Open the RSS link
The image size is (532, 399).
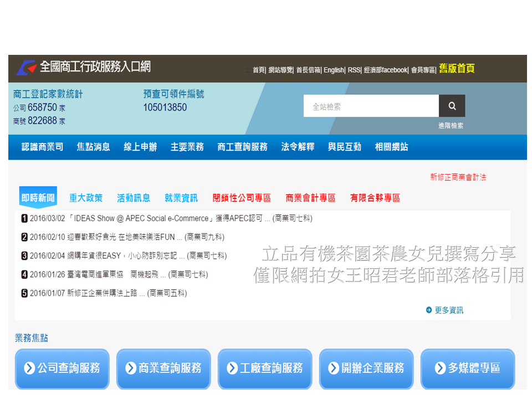(x=354, y=70)
